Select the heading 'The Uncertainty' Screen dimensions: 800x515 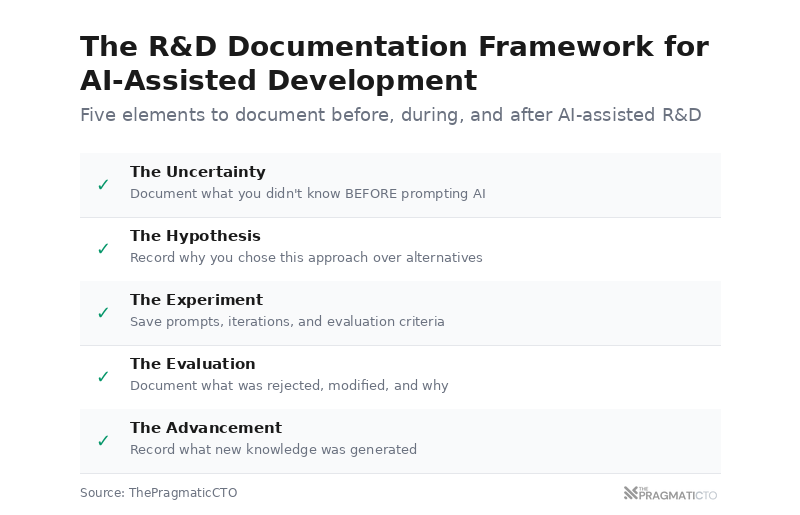coord(198,172)
